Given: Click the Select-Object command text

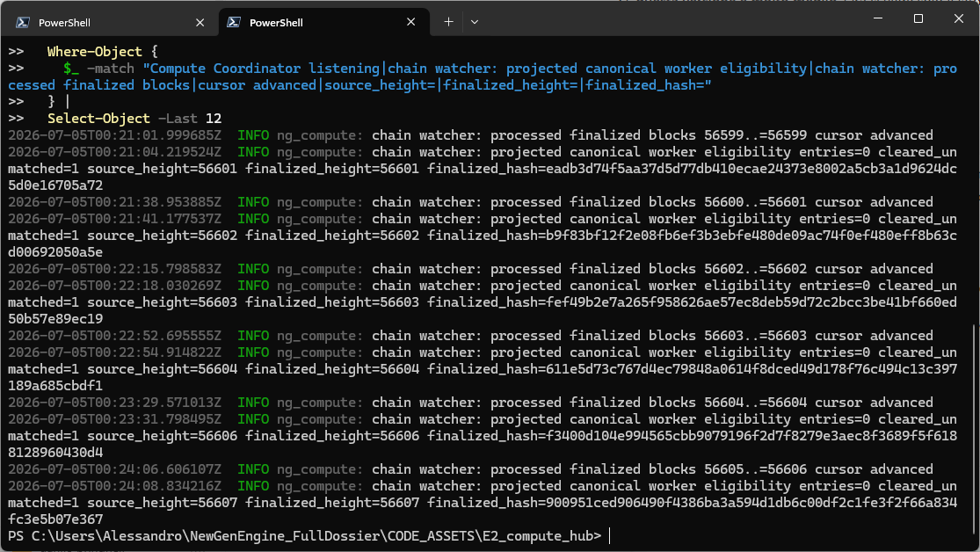Looking at the screenshot, I should pyautogui.click(x=98, y=119).
